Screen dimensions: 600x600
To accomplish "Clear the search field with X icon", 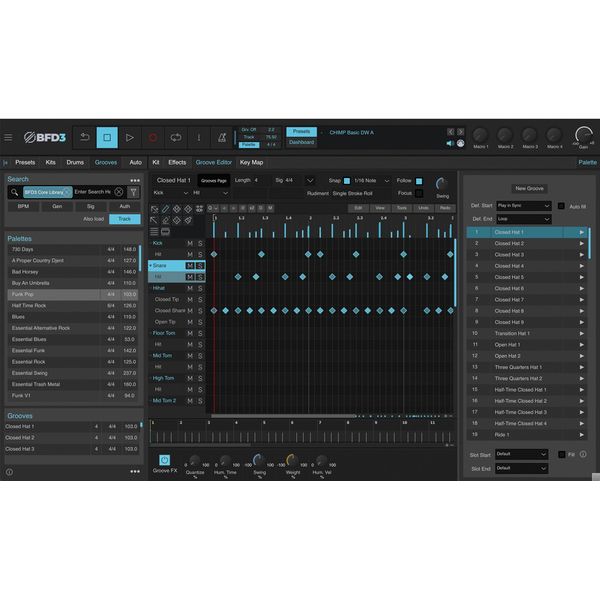I will 119,192.
